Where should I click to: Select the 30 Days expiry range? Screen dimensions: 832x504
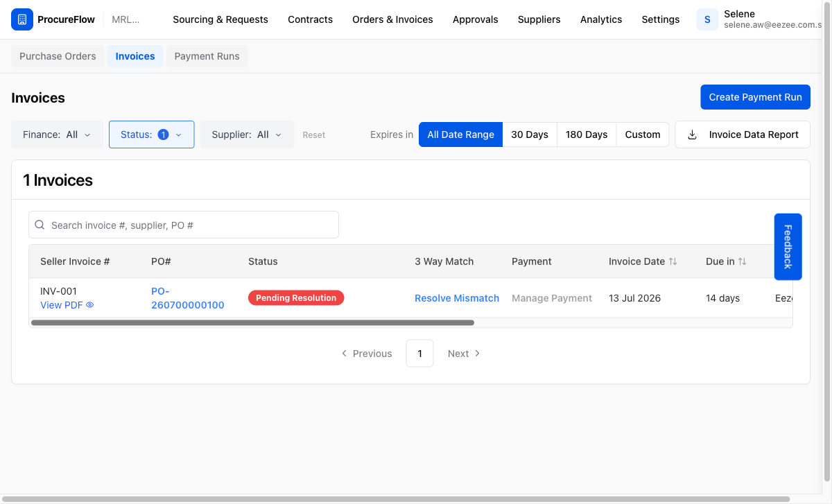coord(530,134)
